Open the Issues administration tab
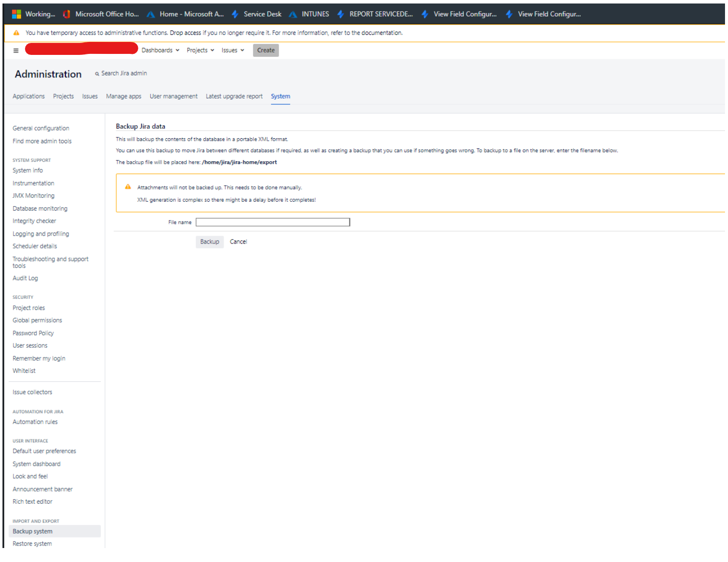This screenshot has height=562, width=728. pyautogui.click(x=90, y=96)
